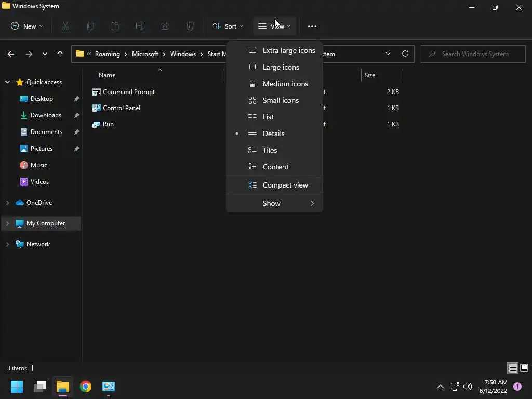The width and height of the screenshot is (532, 399).
Task: Click the Control Panel file icon
Action: [x=96, y=108]
